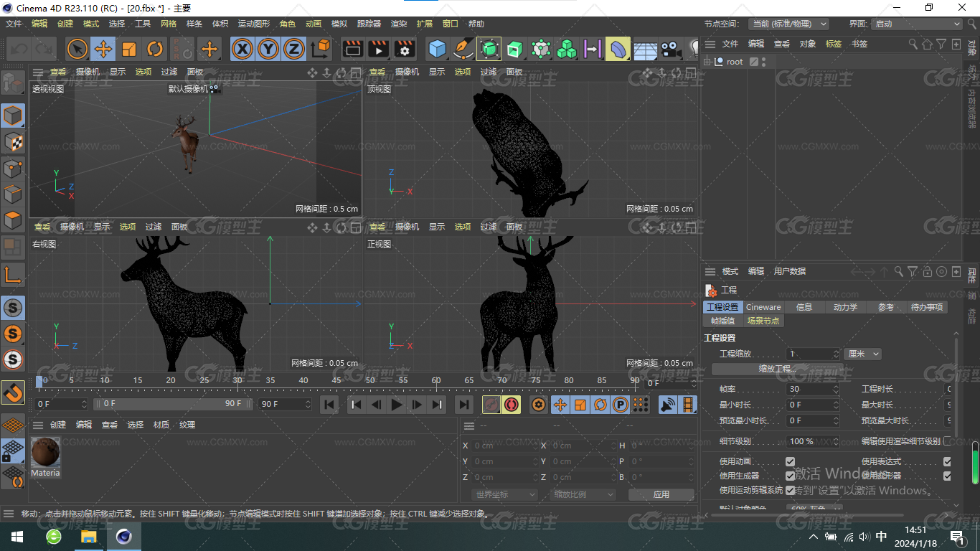The width and height of the screenshot is (980, 551).
Task: Toggle the record active objects button
Action: [x=491, y=405]
